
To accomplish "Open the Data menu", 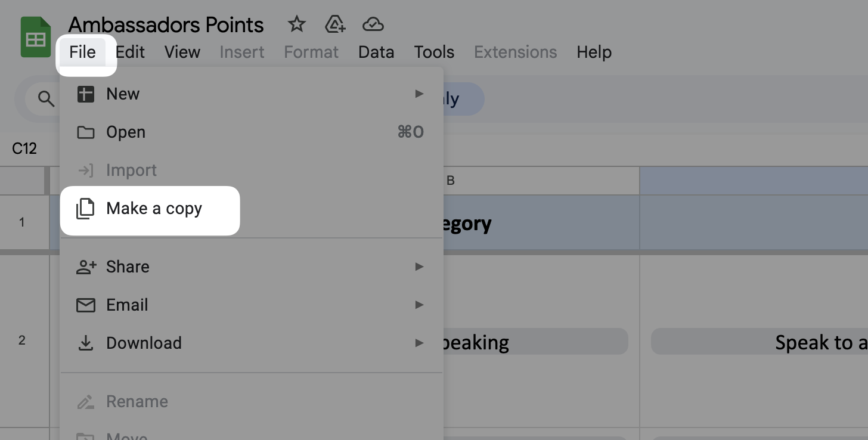I will coord(376,52).
